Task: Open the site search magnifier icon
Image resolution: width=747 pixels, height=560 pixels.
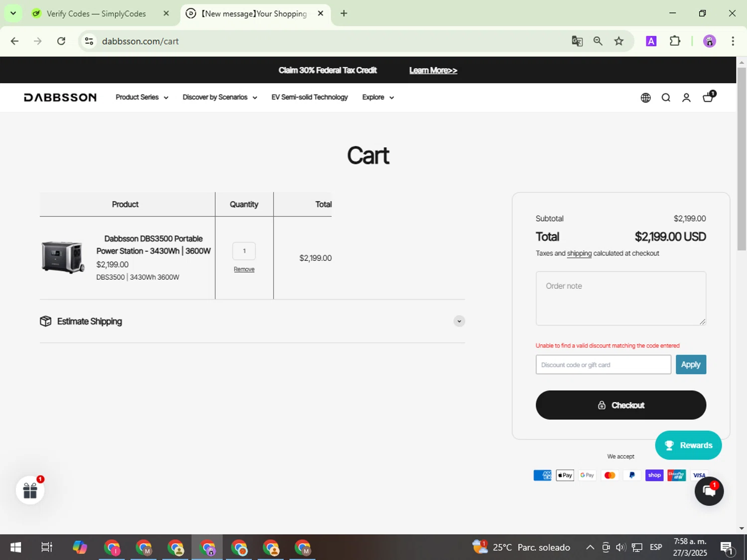Action: (x=666, y=98)
